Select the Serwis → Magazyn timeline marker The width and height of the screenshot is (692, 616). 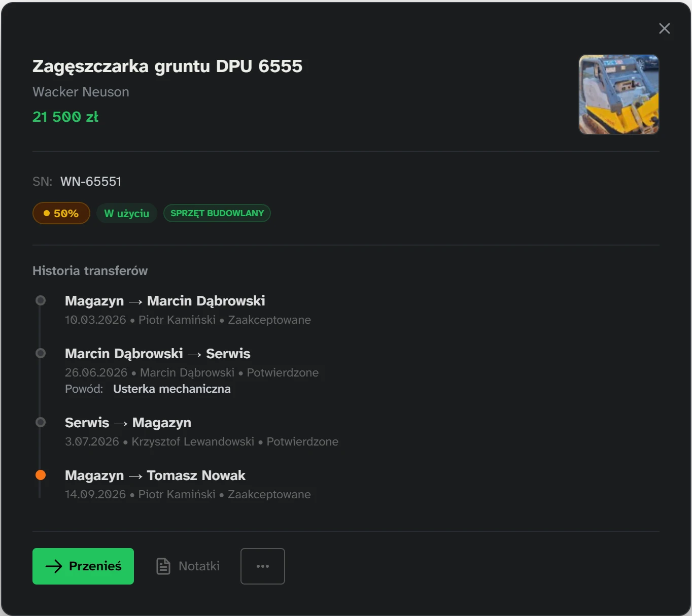point(41,422)
